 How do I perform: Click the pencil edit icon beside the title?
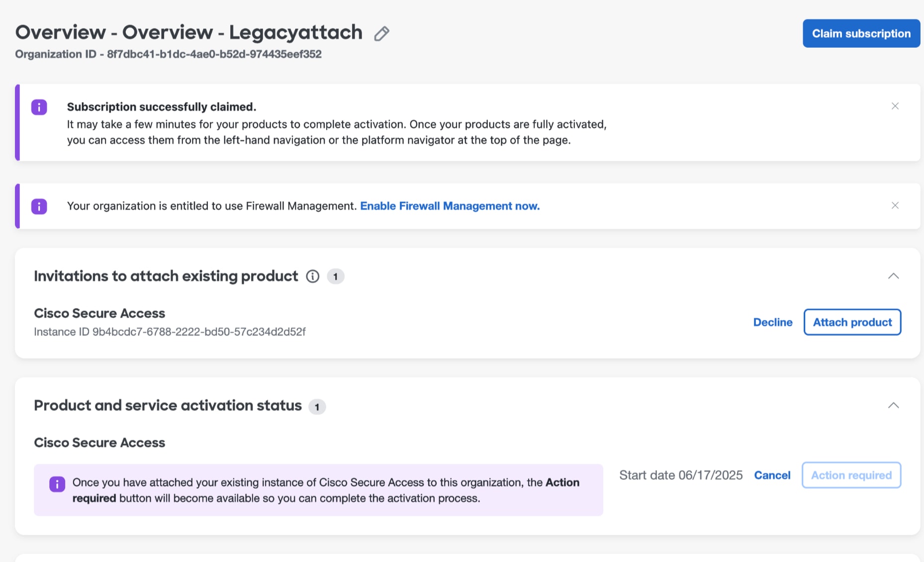[381, 33]
